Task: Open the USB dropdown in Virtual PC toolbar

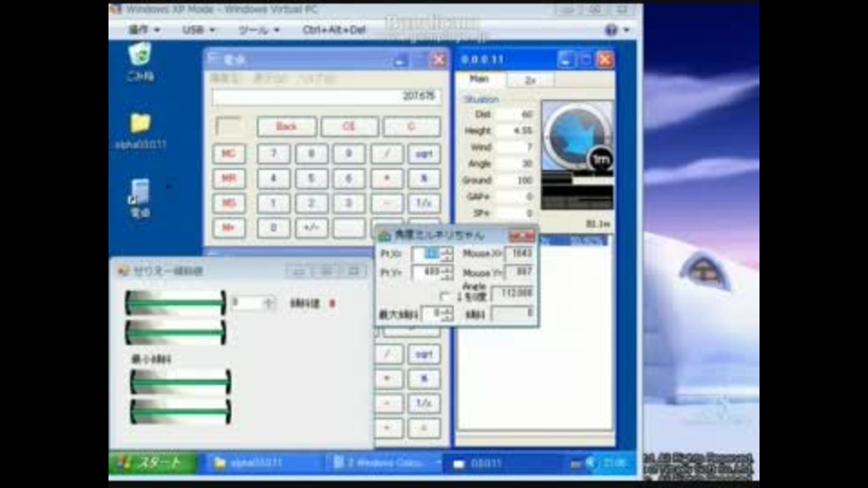Action: (x=198, y=30)
